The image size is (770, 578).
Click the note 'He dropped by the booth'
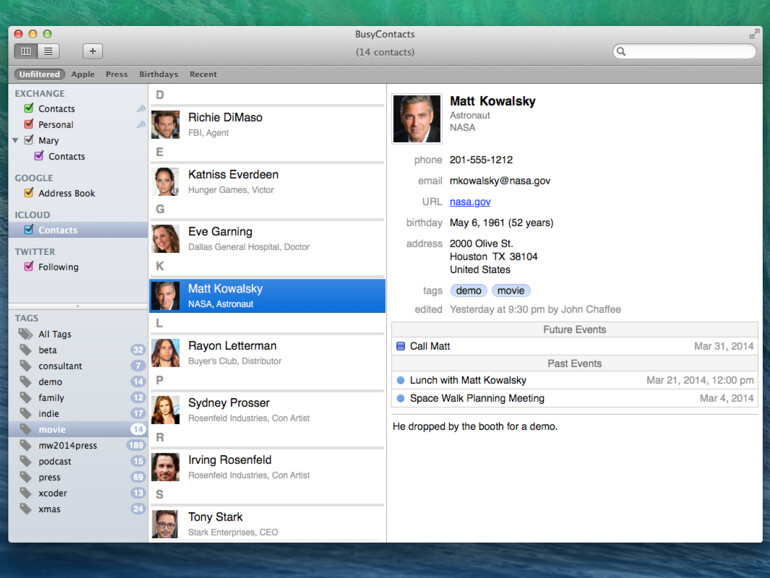click(475, 426)
